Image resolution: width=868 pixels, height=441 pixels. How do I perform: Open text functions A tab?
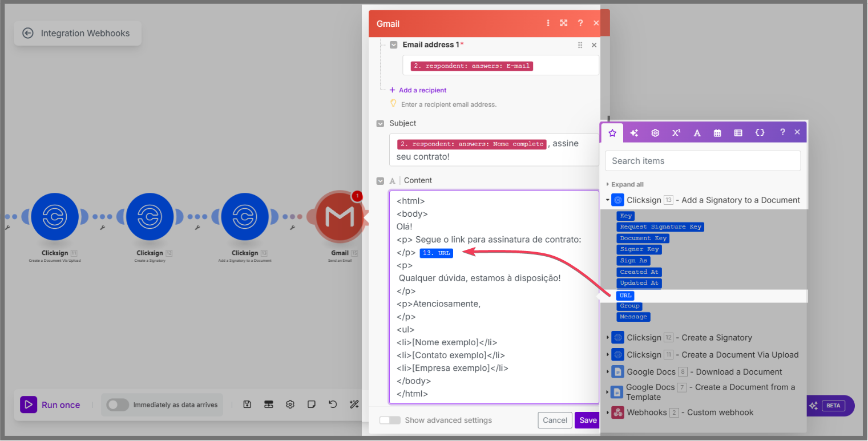coord(697,133)
